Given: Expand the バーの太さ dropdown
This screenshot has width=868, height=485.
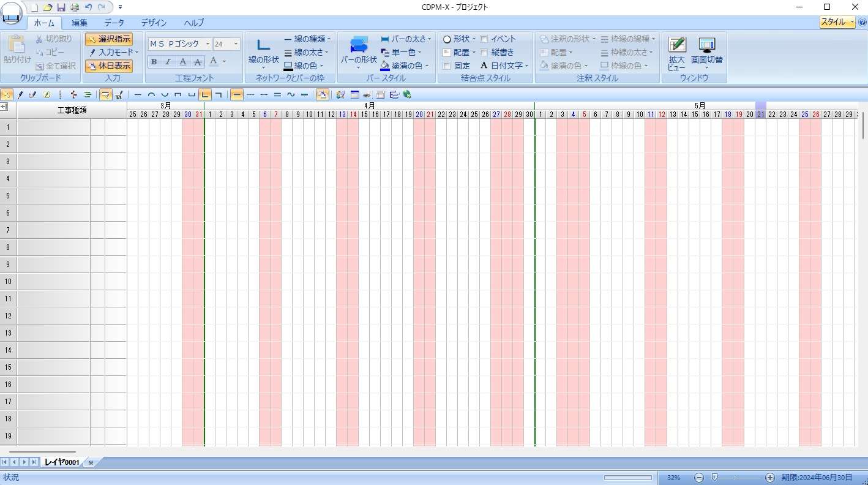Looking at the screenshot, I should click(406, 39).
